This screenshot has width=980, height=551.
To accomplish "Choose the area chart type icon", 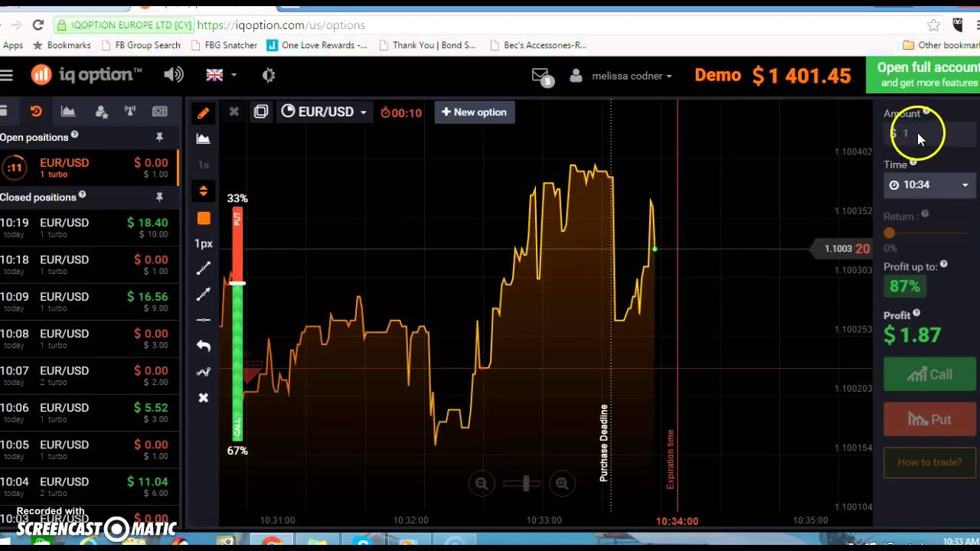I will 203,139.
